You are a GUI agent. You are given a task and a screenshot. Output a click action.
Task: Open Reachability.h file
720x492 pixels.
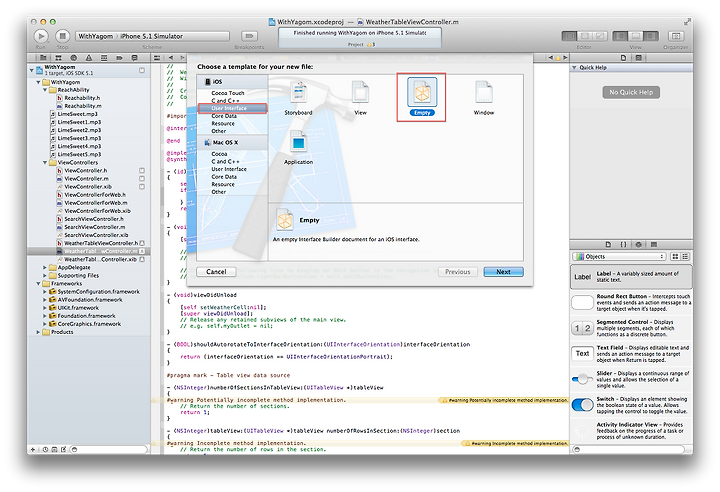tap(82, 98)
